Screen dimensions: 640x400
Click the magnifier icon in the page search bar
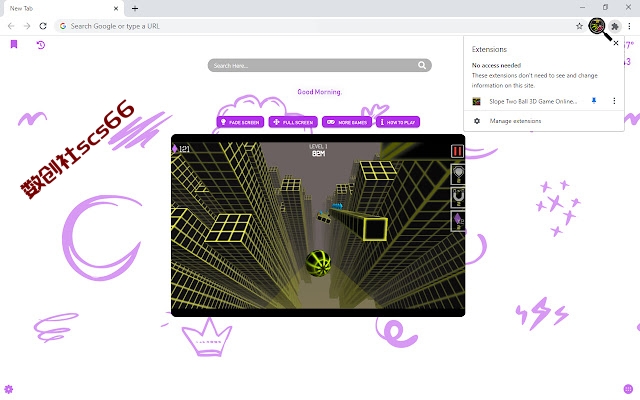422,65
